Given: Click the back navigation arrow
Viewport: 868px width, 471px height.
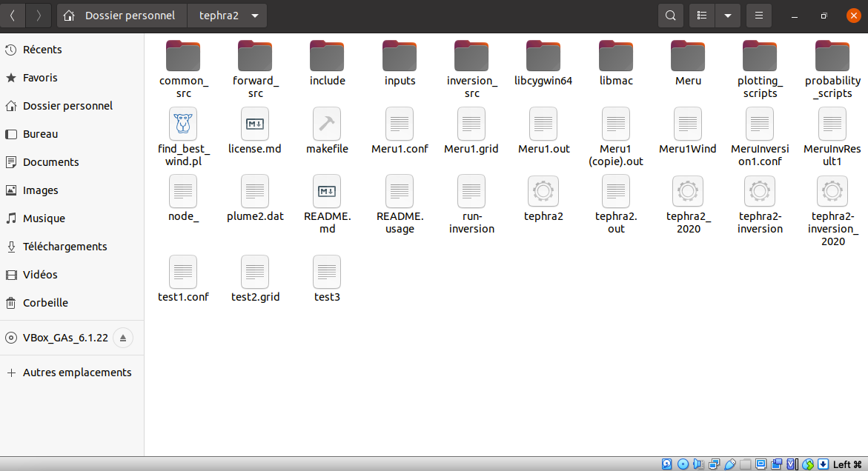Looking at the screenshot, I should [13, 16].
